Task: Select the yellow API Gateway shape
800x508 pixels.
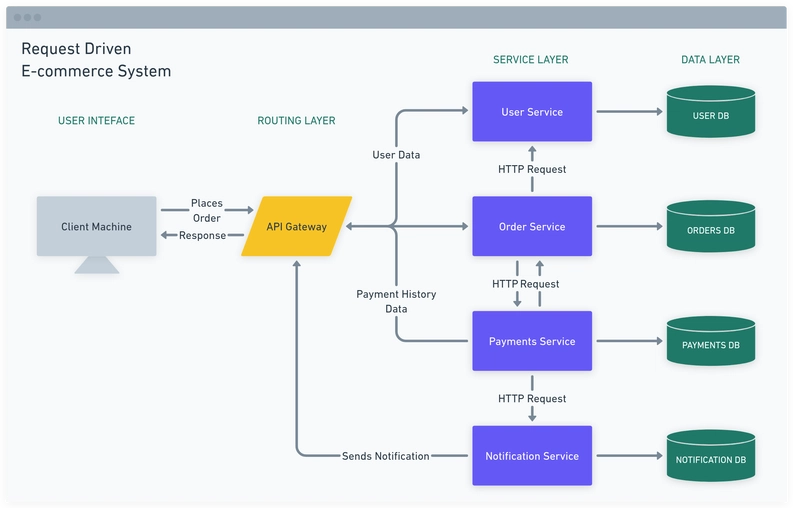Action: coord(296,227)
